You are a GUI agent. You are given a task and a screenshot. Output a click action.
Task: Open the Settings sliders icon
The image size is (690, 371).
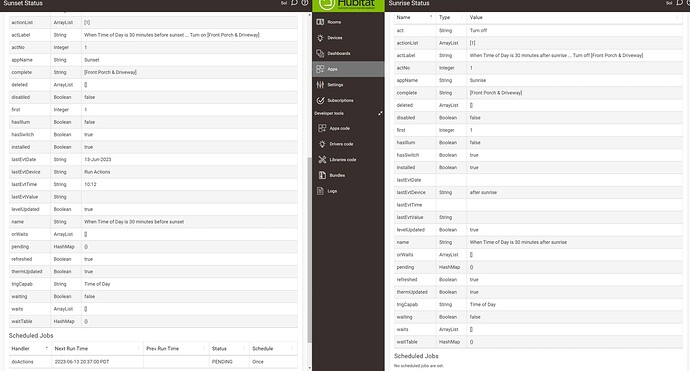tap(320, 85)
